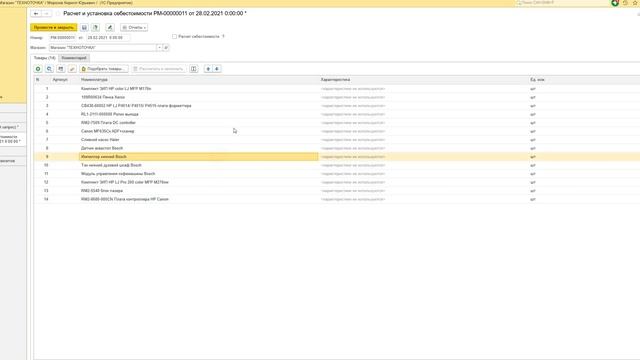Switch to the Товары (14) tab
Viewport: 640px width, 360px height.
coord(44,58)
